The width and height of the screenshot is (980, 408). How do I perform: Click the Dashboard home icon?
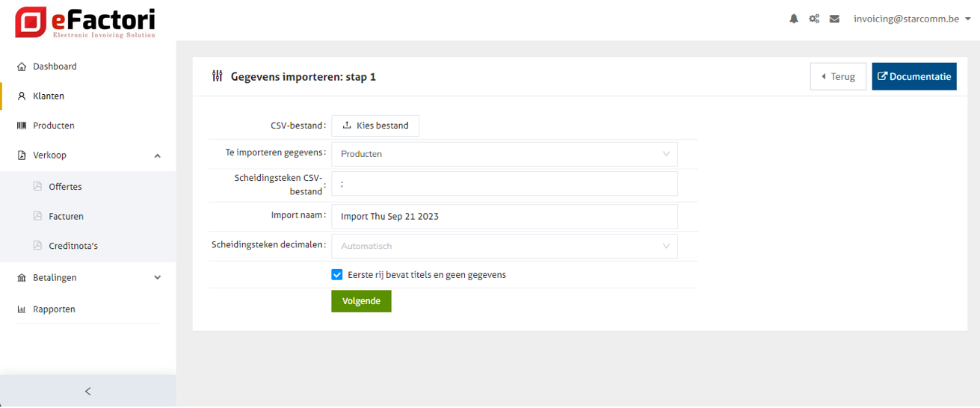tap(22, 67)
